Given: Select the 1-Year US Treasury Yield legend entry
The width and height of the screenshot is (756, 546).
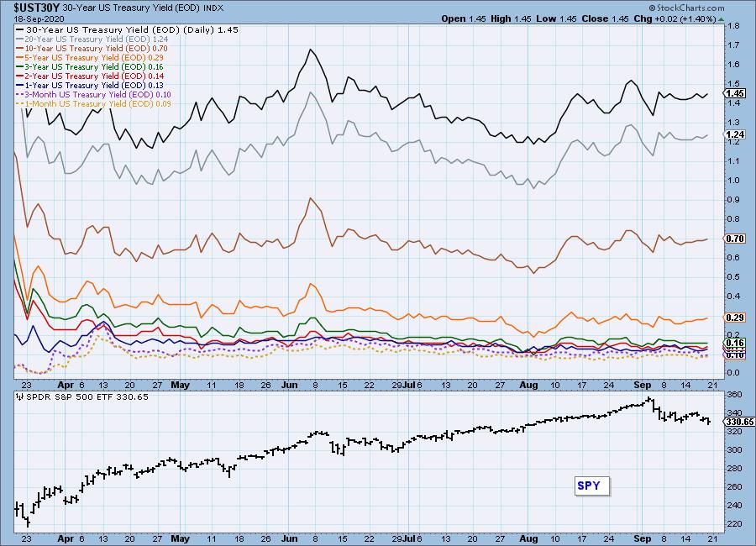Looking at the screenshot, I should click(x=90, y=85).
